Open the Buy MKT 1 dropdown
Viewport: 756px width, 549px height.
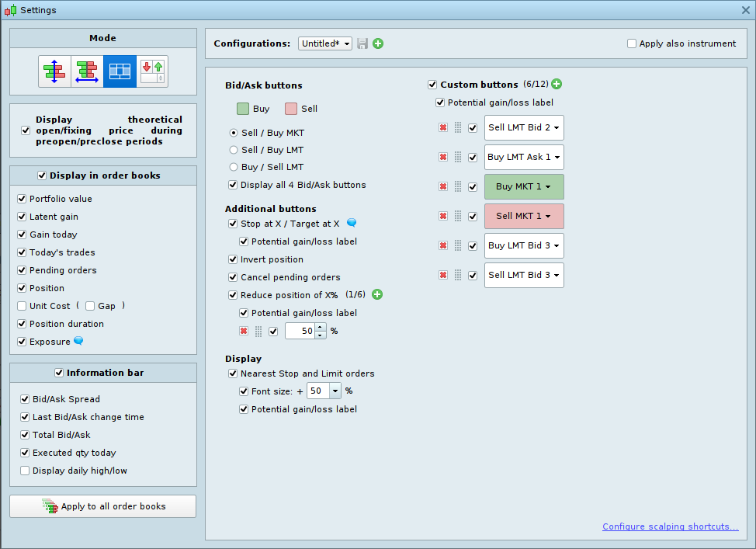[524, 186]
